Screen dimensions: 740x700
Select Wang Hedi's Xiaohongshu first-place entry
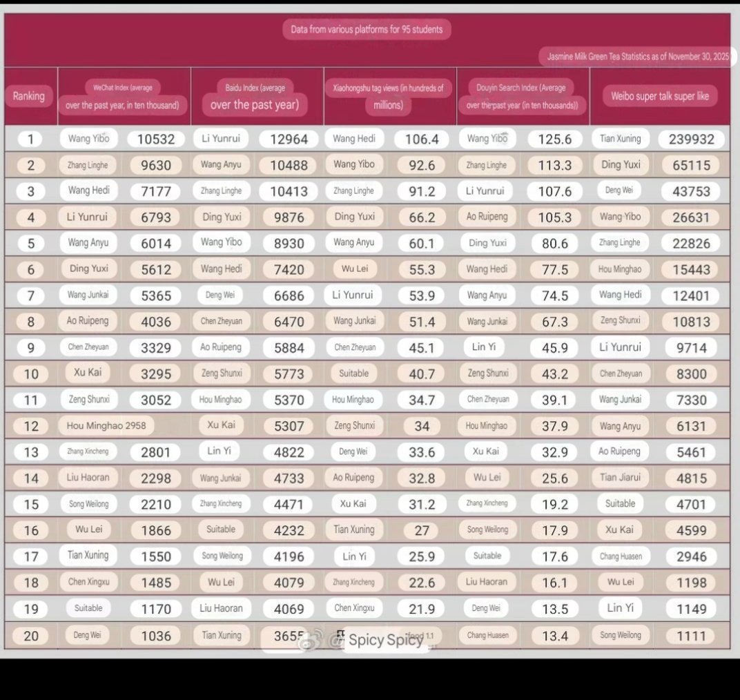354,138
